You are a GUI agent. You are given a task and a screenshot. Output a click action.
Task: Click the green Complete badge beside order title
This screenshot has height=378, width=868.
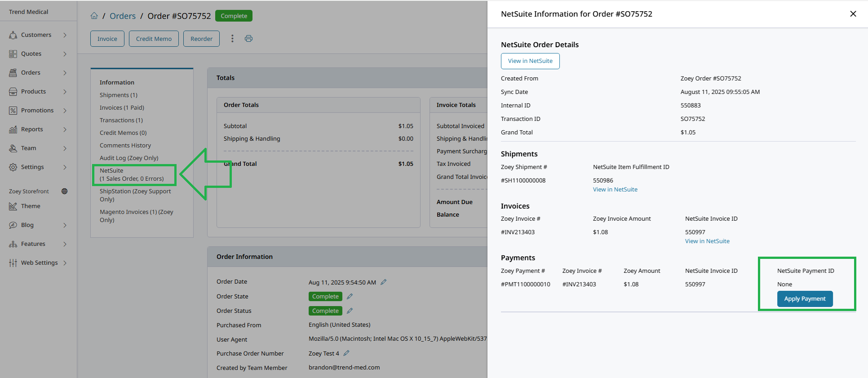pos(234,16)
